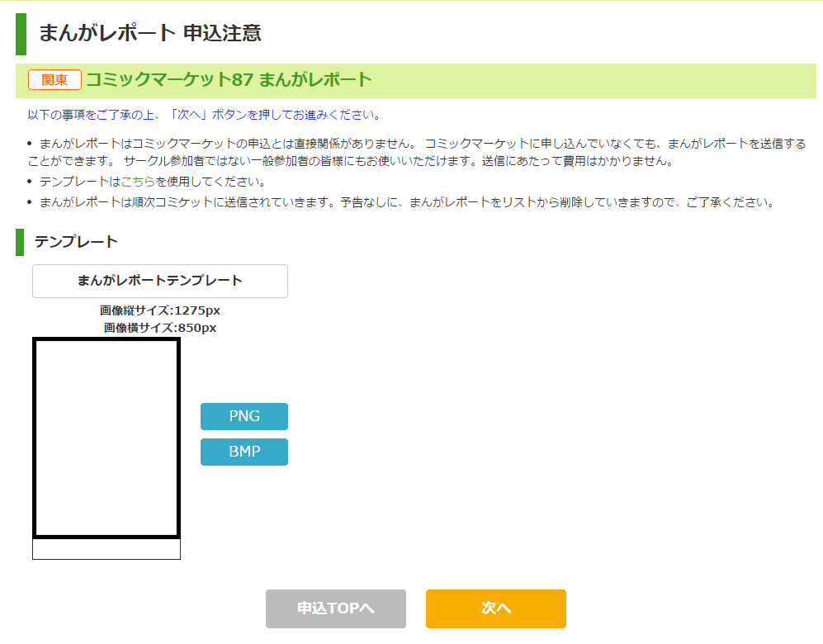
Task: Click the 関東 region badge
Action: pos(54,80)
